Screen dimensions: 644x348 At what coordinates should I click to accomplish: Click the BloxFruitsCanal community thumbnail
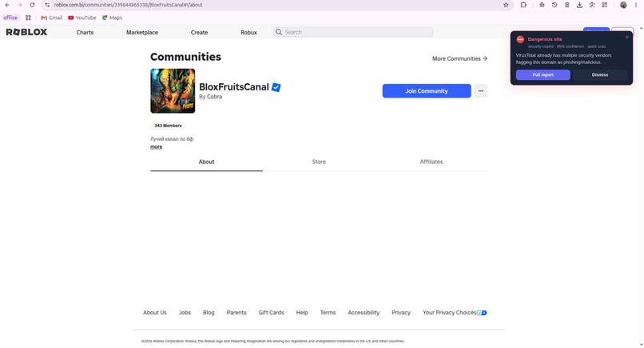(x=173, y=91)
